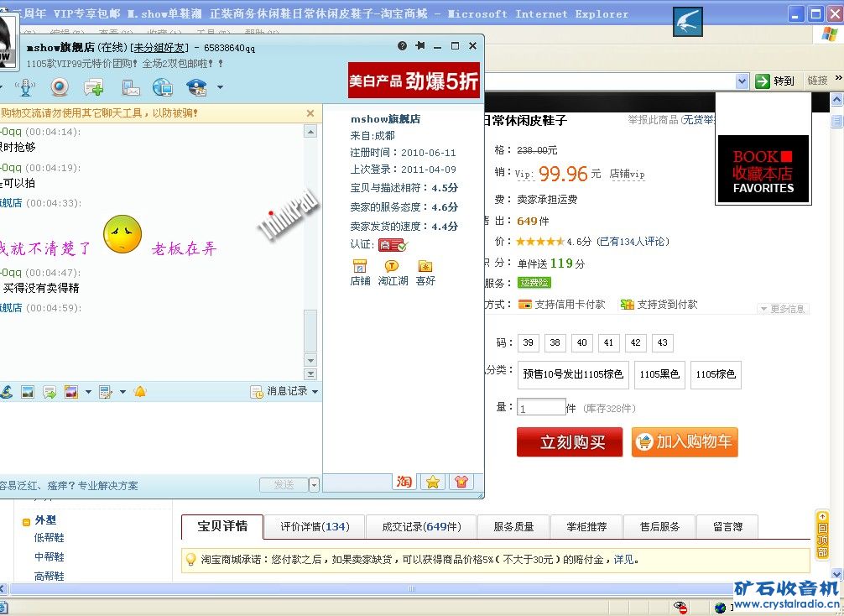The image size is (844, 616).
Task: Open the Taobao 淘 tab in side panel
Action: click(x=404, y=482)
